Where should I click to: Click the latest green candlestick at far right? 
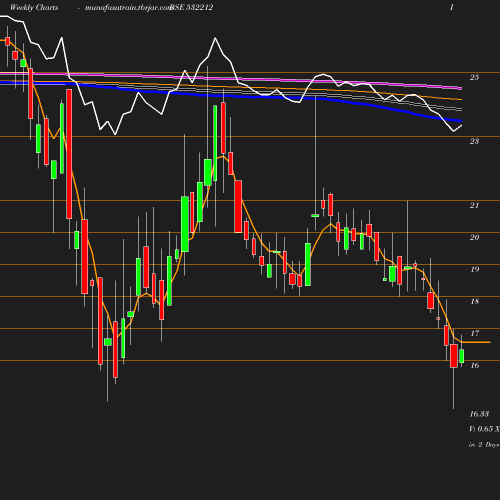(462, 356)
